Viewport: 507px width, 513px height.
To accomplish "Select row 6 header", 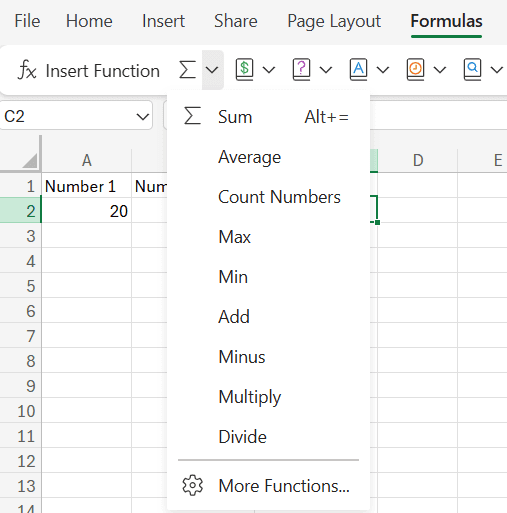I will click(x=21, y=311).
